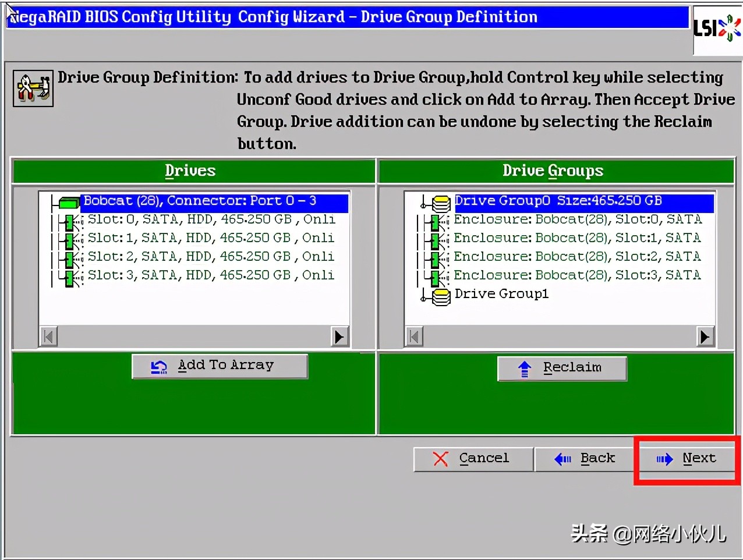Click the Drive Group0 disk stack icon

441,203
